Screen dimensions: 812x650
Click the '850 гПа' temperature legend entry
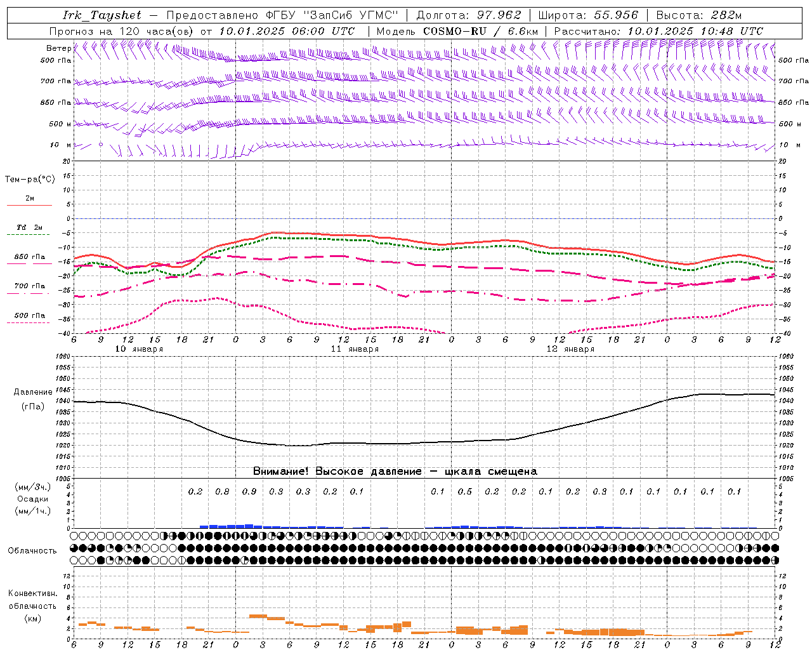(30, 256)
